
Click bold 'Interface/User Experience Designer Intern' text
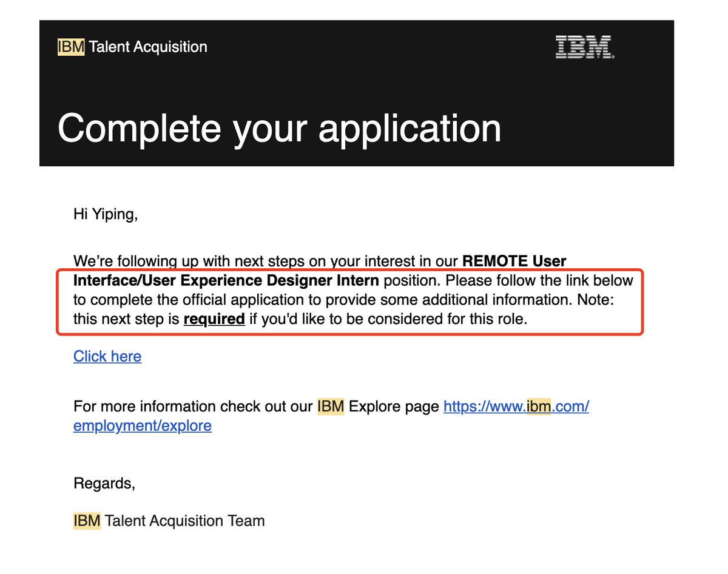point(226,281)
